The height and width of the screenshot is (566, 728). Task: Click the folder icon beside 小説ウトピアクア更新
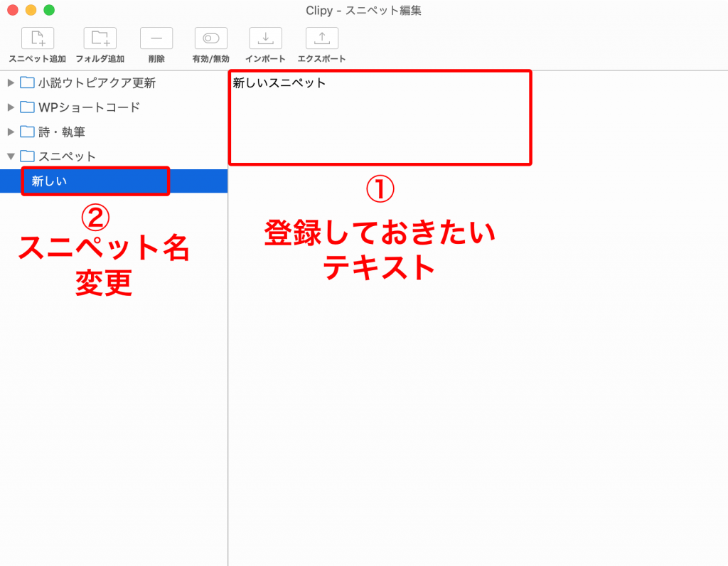pyautogui.click(x=28, y=82)
